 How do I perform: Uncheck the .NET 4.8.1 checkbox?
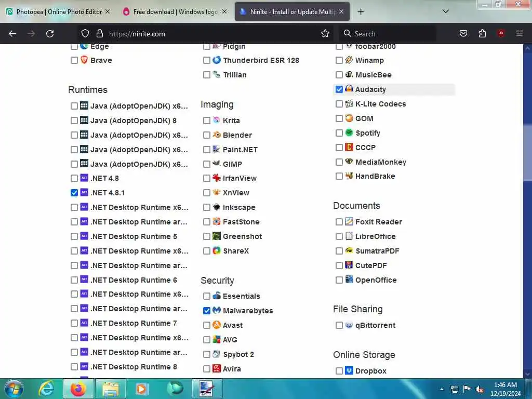tap(74, 193)
